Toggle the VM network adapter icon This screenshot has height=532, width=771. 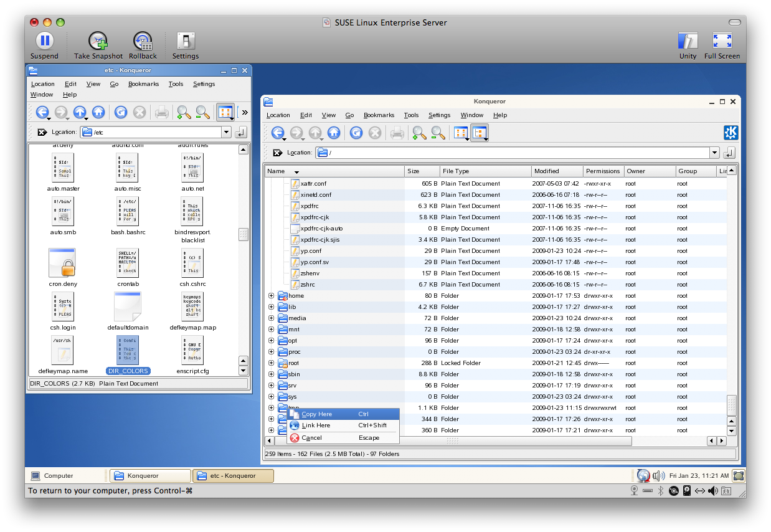[x=699, y=491]
